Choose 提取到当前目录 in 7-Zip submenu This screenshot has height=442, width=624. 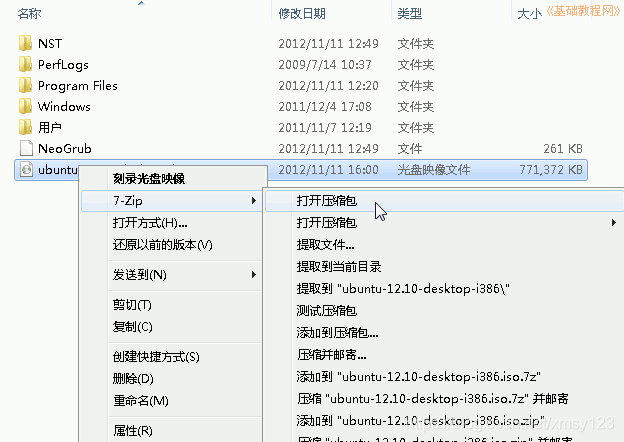339,267
